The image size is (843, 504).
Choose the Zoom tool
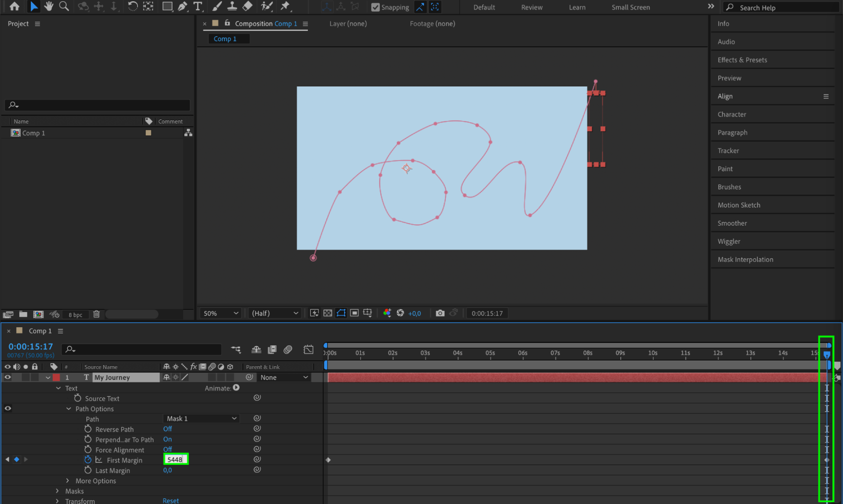coord(64,6)
